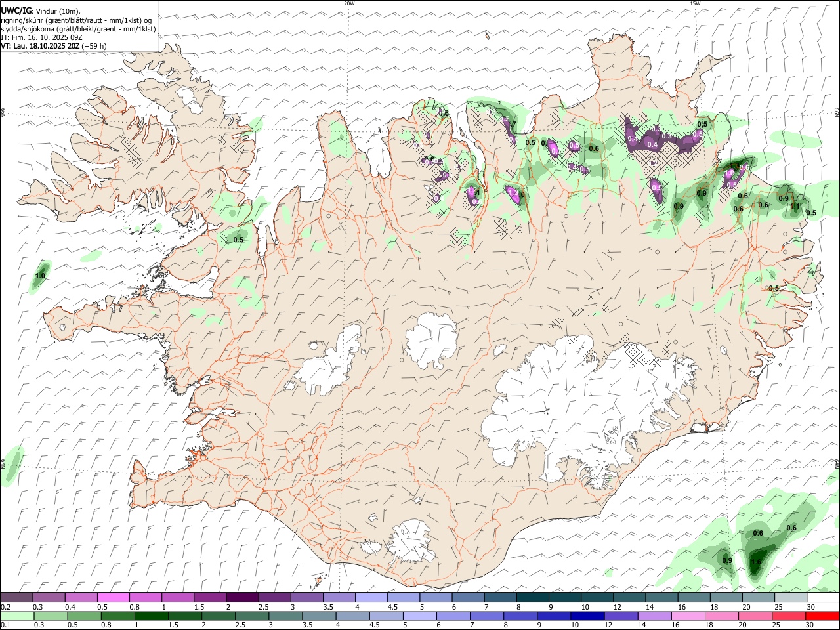Click the 'Vindur (10m)' heading text

58,11
